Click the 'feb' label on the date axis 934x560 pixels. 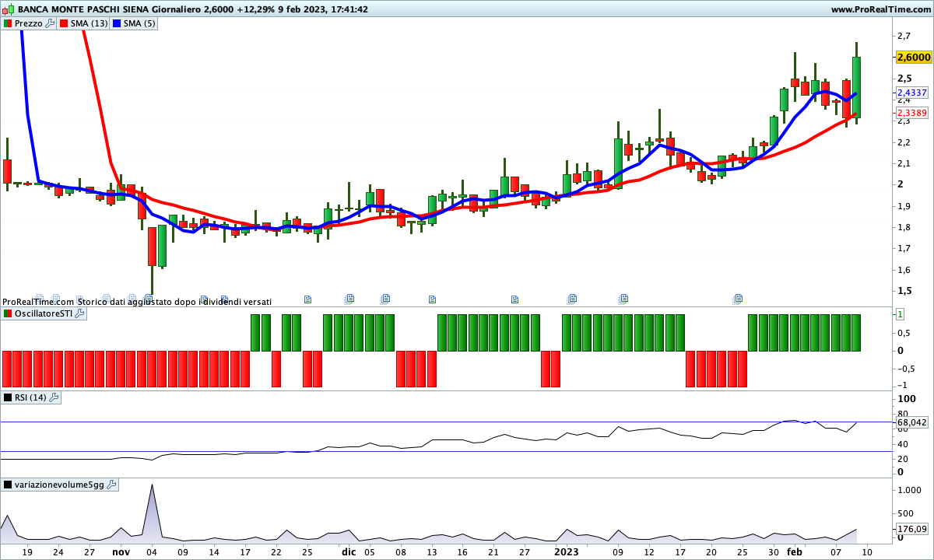pos(794,551)
